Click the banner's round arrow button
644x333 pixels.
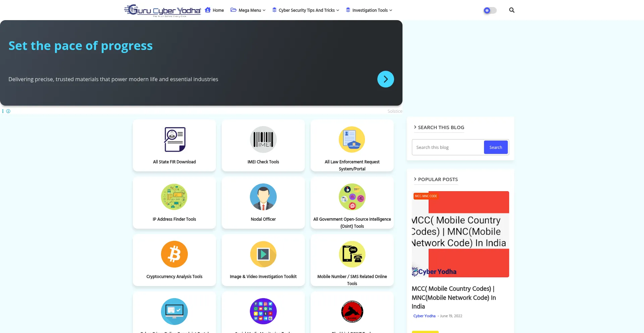385,79
